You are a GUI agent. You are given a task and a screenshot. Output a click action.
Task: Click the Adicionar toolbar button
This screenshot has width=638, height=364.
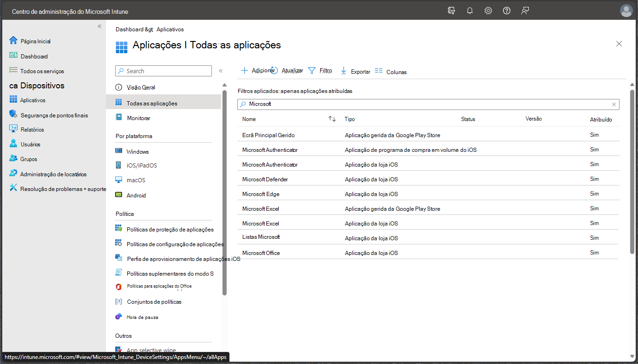pos(258,70)
